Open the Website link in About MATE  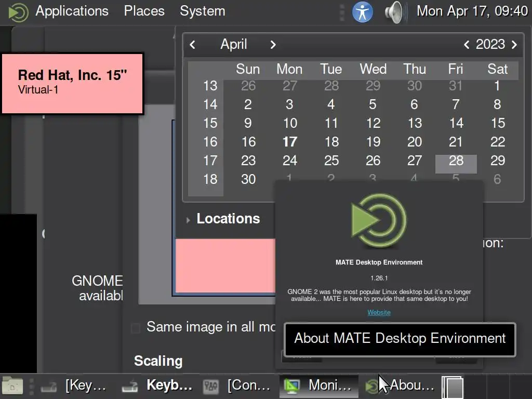(x=379, y=312)
